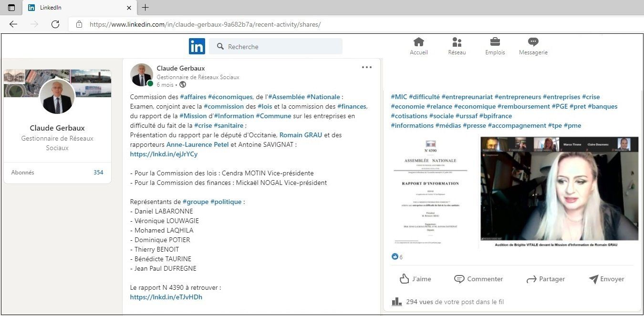Click the analytics chart icon next to 294 vues

tap(396, 301)
